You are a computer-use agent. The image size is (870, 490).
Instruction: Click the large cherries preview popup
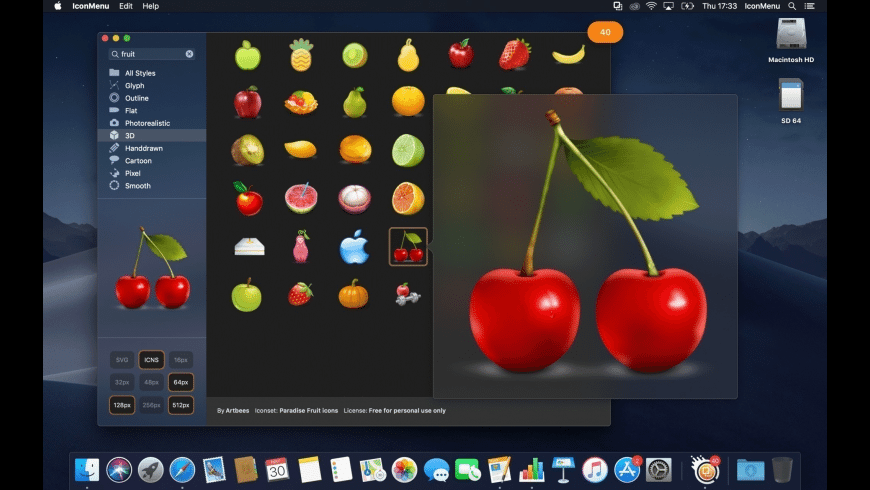pyautogui.click(x=585, y=246)
